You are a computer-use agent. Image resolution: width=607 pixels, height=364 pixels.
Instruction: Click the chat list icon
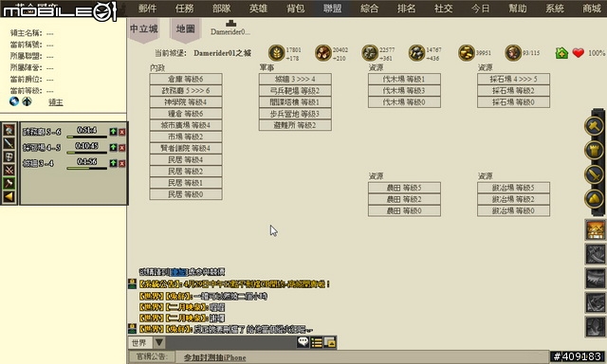pyautogui.click(x=316, y=342)
